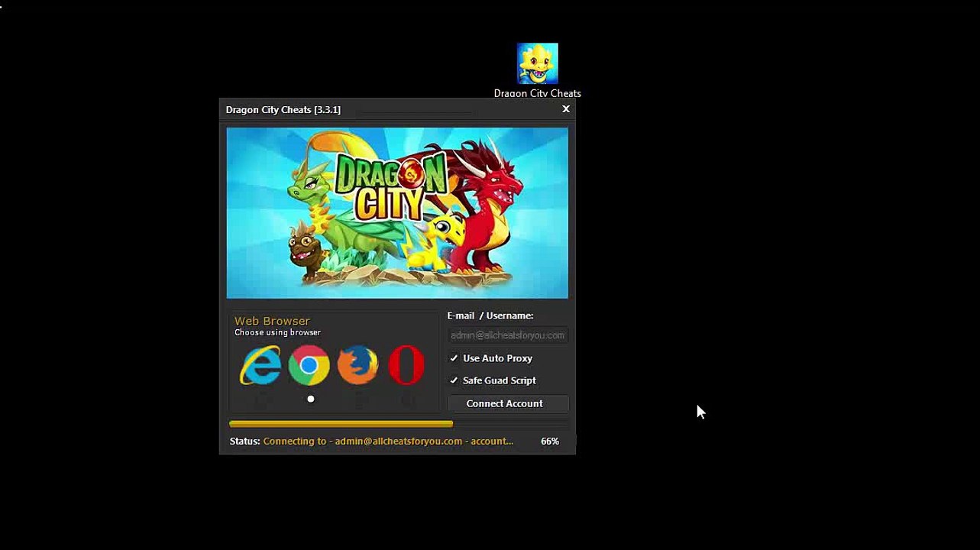Viewport: 980px width, 550px height.
Task: Click the 'Connecting to - admin@allcheatsforyou.com' status text
Action: point(388,442)
